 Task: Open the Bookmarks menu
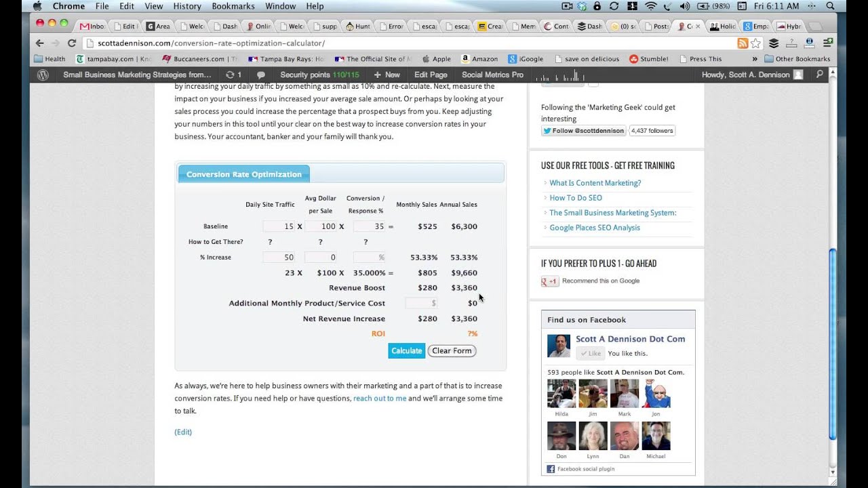tap(233, 6)
